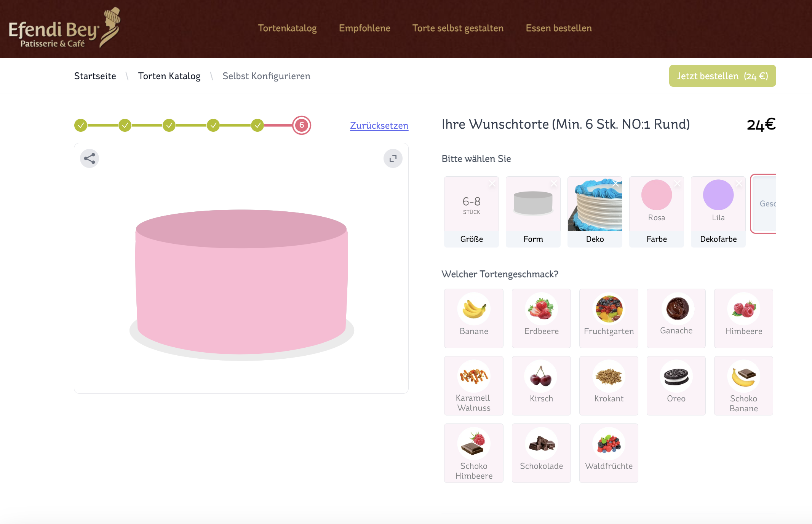Clear the Lila Dekofarbe selection

(739, 184)
